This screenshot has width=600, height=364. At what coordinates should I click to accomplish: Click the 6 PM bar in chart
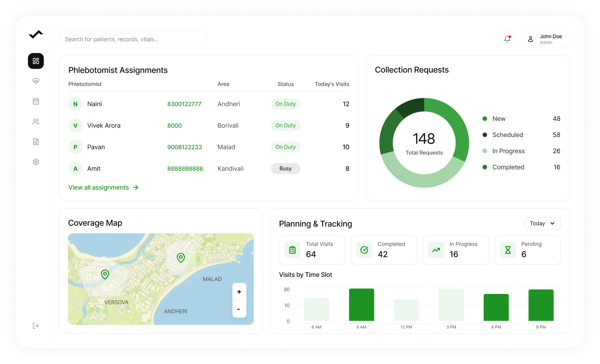point(496,307)
